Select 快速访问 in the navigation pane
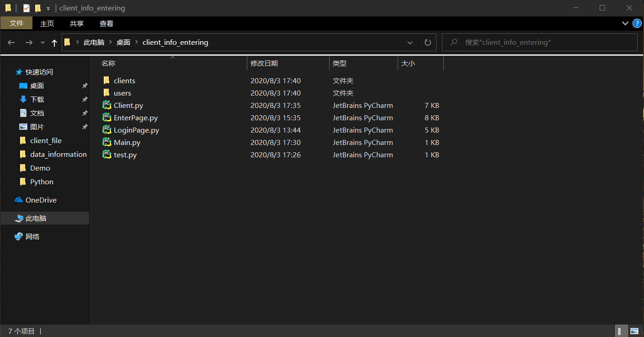Image resolution: width=644 pixels, height=337 pixels. (x=39, y=72)
